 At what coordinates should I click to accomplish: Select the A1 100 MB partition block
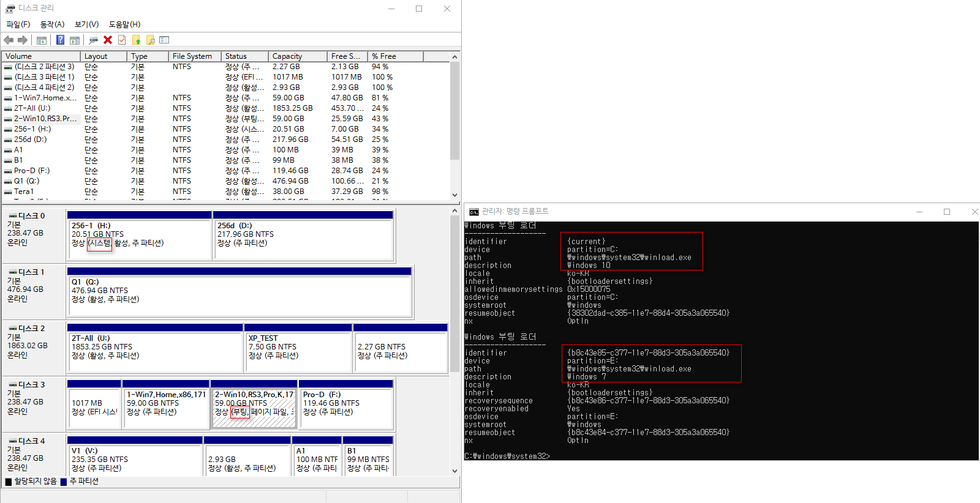[317, 456]
